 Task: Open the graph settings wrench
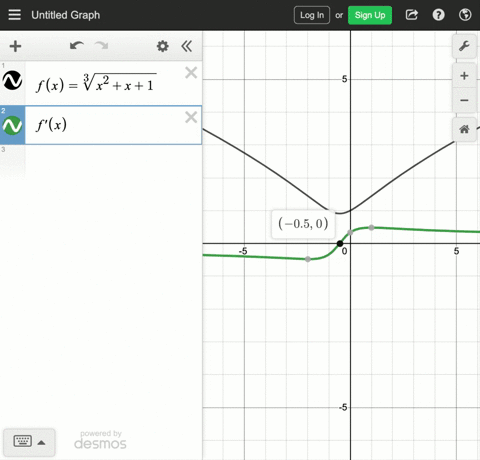click(464, 46)
